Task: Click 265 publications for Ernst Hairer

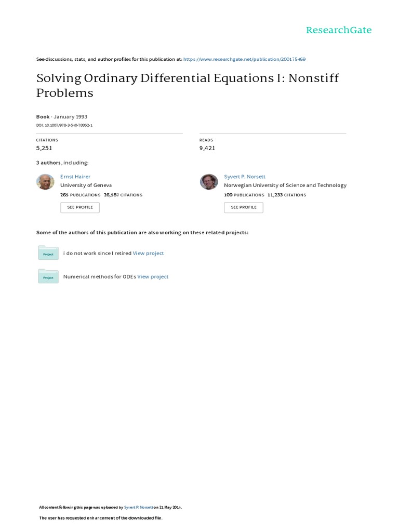Action: pos(80,195)
